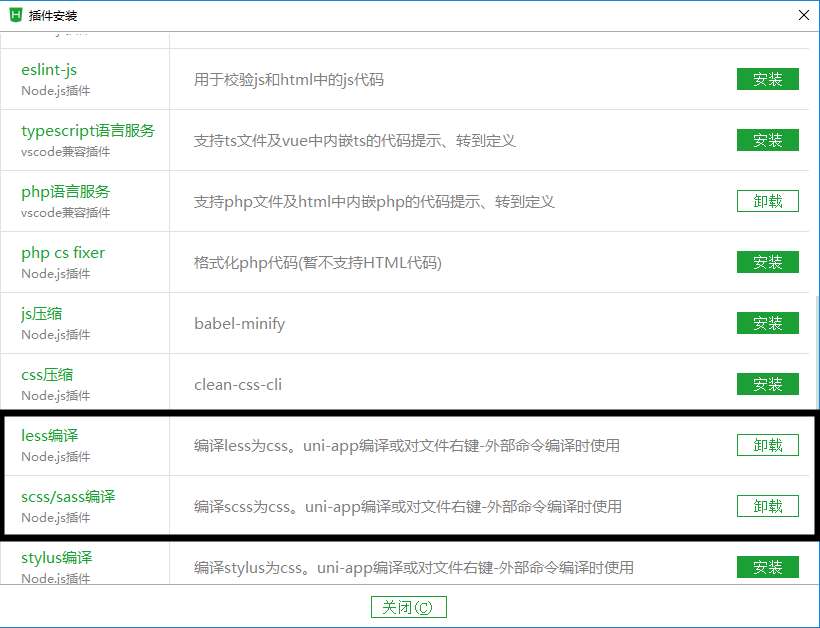Viewport: 820px width, 628px height.
Task: Select the description 编译scss为css
Action: point(407,507)
